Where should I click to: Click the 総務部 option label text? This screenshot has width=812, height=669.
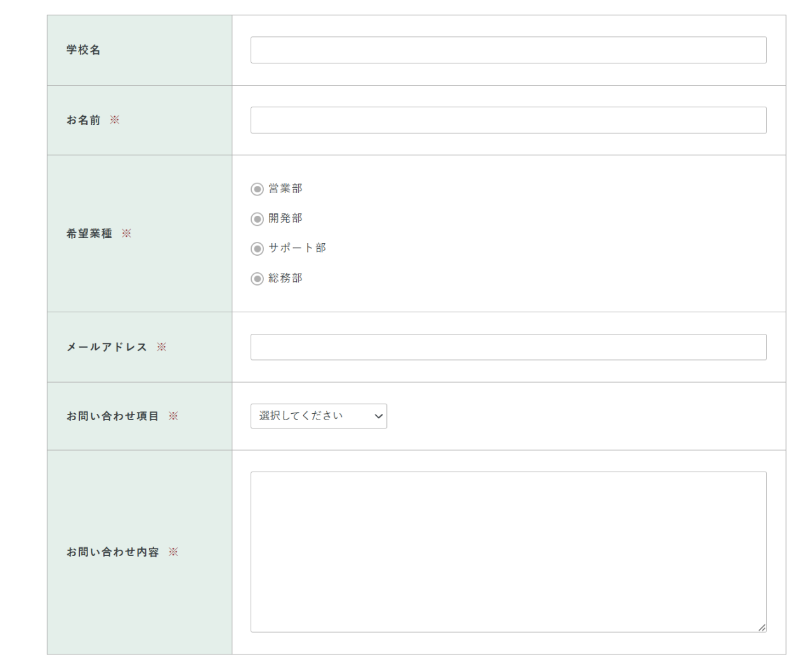point(285,278)
